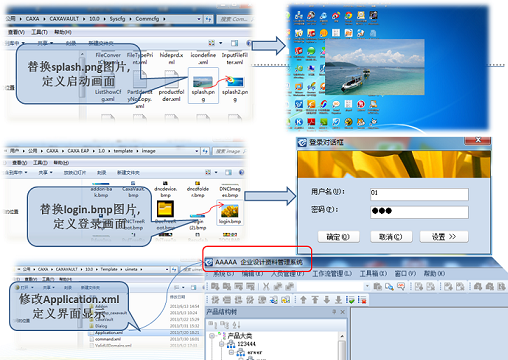
Task: Click the red comment bubble toolbar icon
Action: tap(401, 286)
